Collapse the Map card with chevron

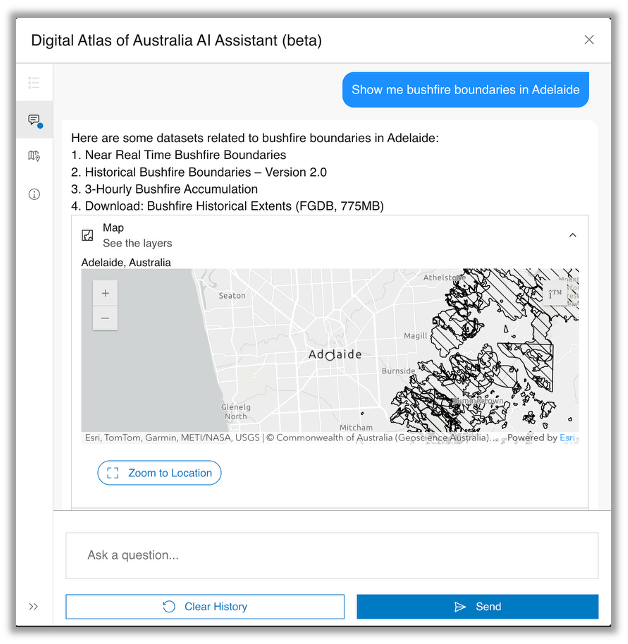click(572, 235)
